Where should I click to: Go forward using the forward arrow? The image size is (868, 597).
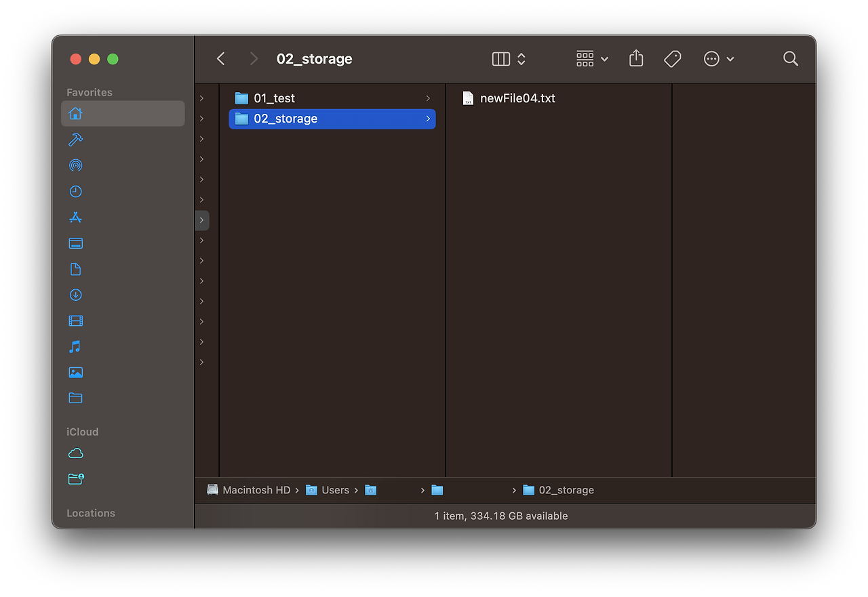click(x=253, y=59)
